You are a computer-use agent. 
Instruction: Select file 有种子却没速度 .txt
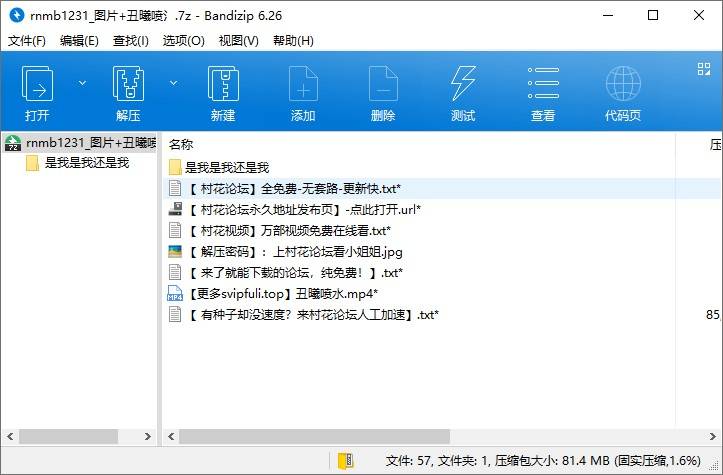pos(314,315)
